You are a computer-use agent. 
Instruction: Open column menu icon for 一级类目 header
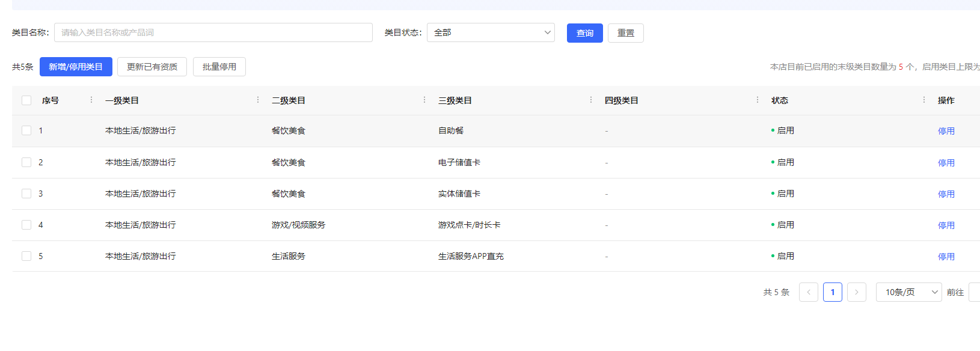point(258,100)
